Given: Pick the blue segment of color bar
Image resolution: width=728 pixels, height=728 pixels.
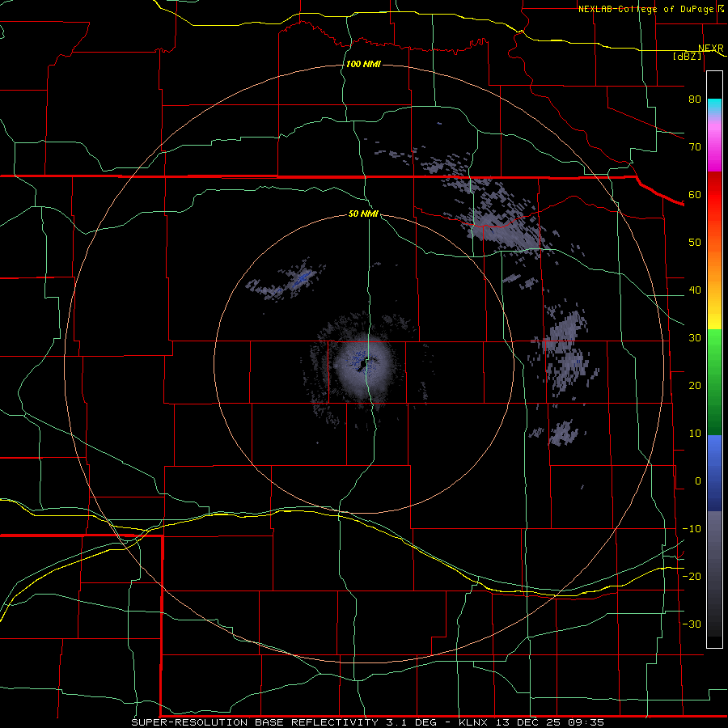Looking at the screenshot, I should click(x=714, y=472).
